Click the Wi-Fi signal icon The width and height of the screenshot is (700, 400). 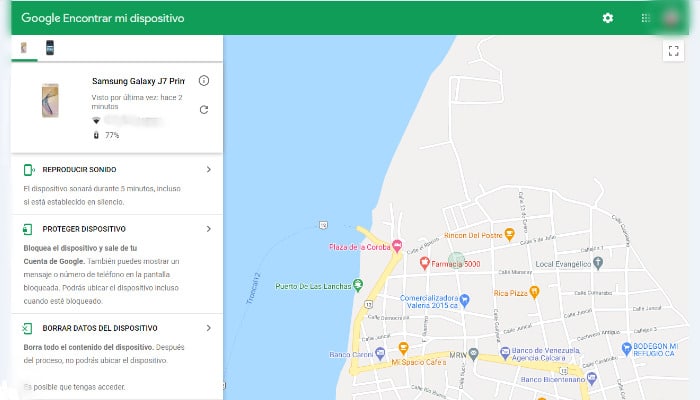[x=96, y=121]
